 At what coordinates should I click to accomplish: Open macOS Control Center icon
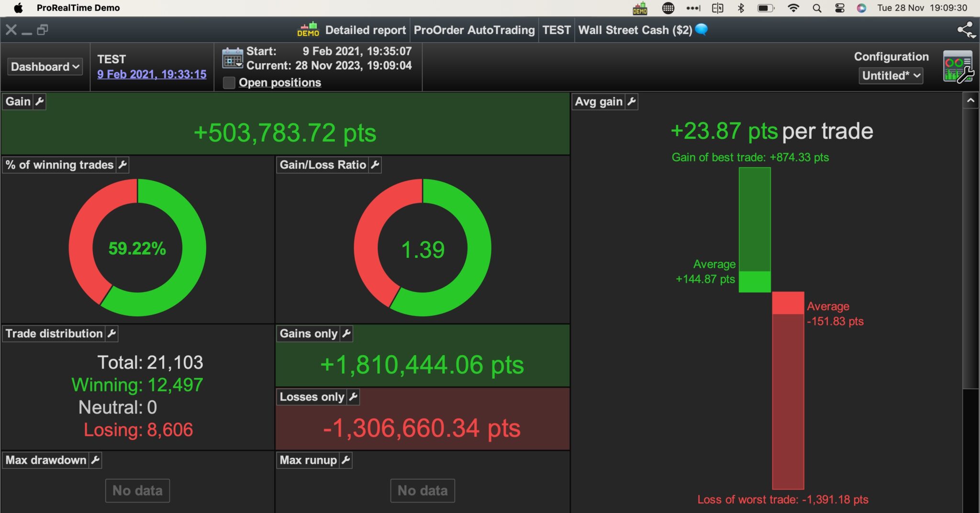pos(840,8)
